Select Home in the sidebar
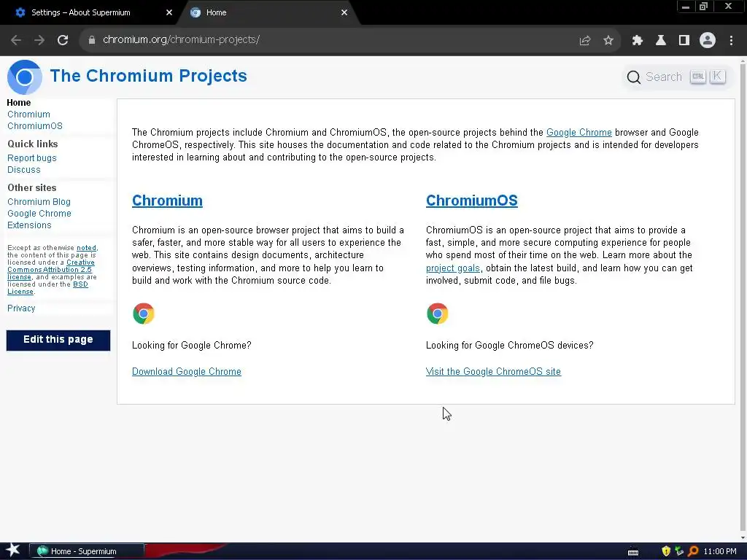The image size is (747, 560). (x=18, y=103)
